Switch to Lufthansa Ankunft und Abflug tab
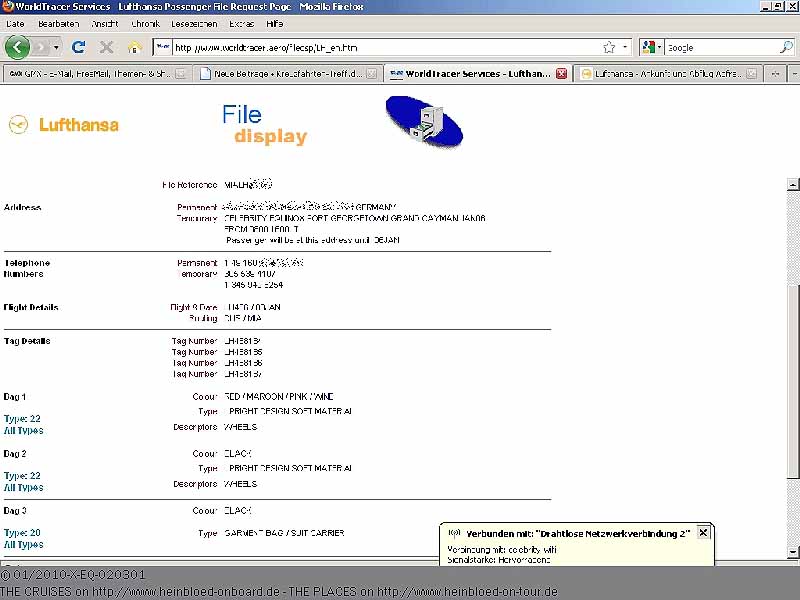Screen dimensions: 800x600 [x=663, y=73]
